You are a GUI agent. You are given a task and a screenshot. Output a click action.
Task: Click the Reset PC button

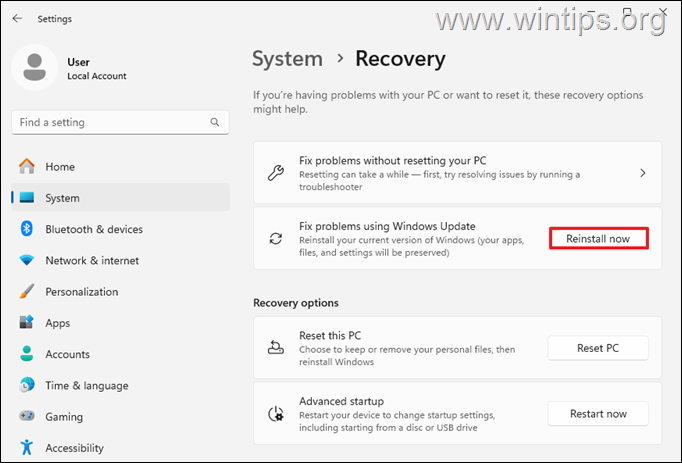coord(598,348)
